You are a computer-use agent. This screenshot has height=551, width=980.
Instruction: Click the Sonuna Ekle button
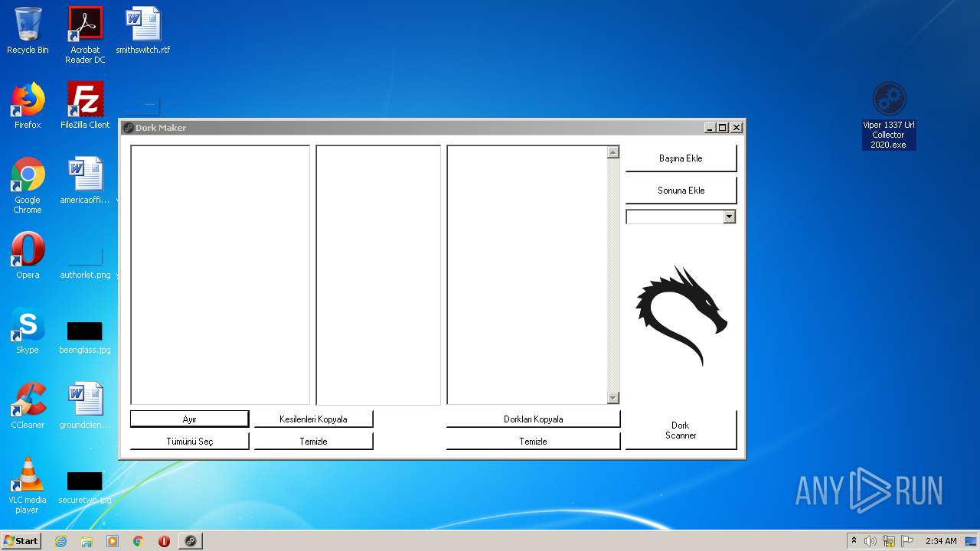(x=681, y=191)
